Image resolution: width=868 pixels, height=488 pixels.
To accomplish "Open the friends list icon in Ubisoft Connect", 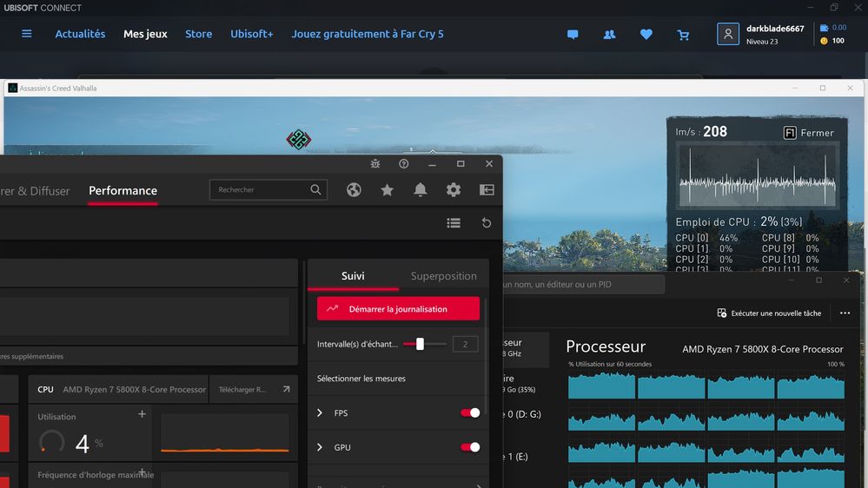I will point(609,35).
